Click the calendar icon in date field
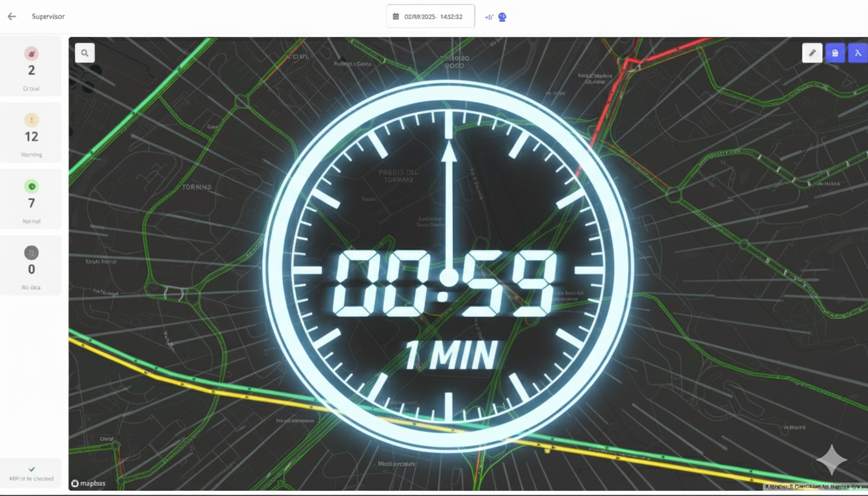 (x=396, y=17)
